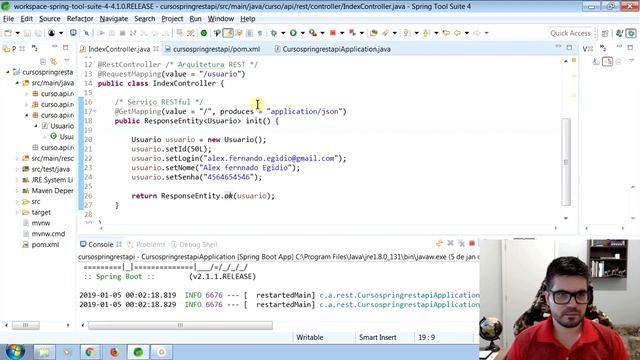Select the mvnw file in Package Explorer

point(40,223)
